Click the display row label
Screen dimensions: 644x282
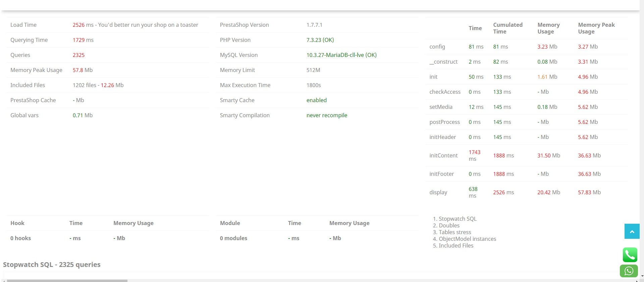pyautogui.click(x=438, y=192)
